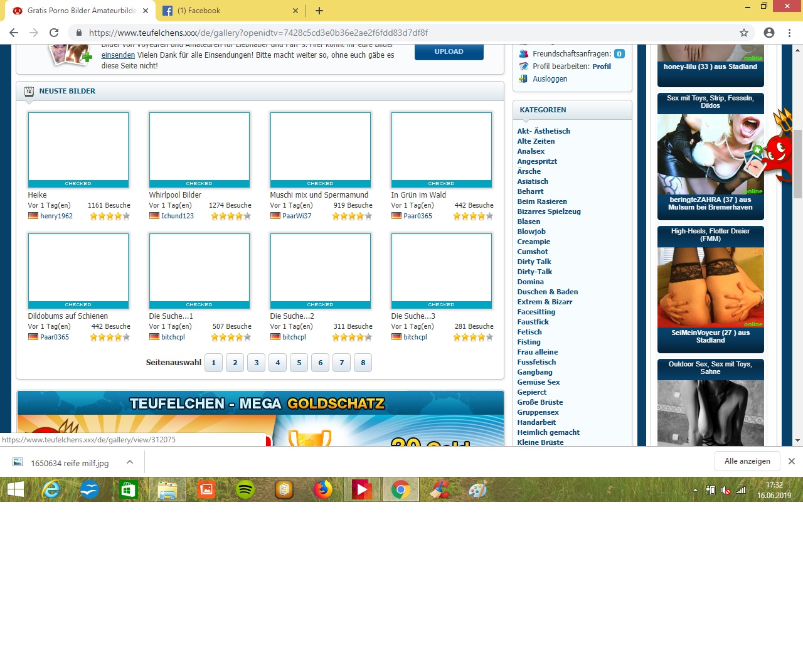
Task: Go to page 5 in Seitenauswahl
Action: click(x=299, y=363)
